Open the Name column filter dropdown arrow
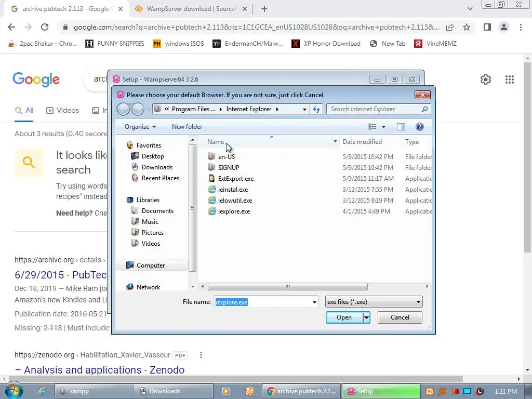The height and width of the screenshot is (399, 532). 335,141
